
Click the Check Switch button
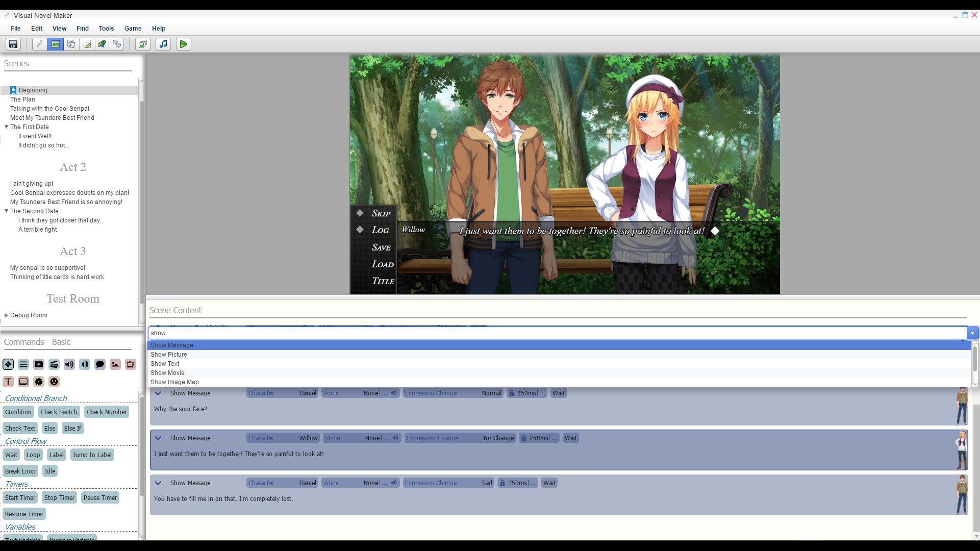59,412
